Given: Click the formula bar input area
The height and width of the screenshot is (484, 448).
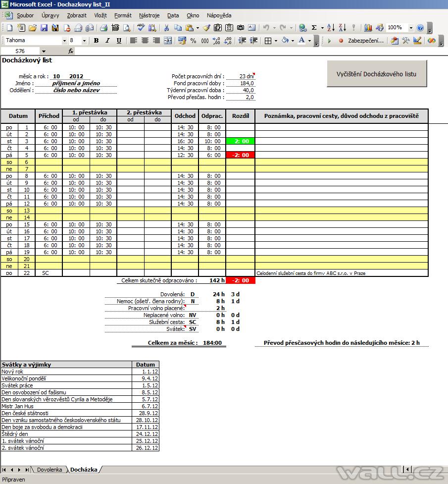Looking at the screenshot, I should [x=261, y=51].
